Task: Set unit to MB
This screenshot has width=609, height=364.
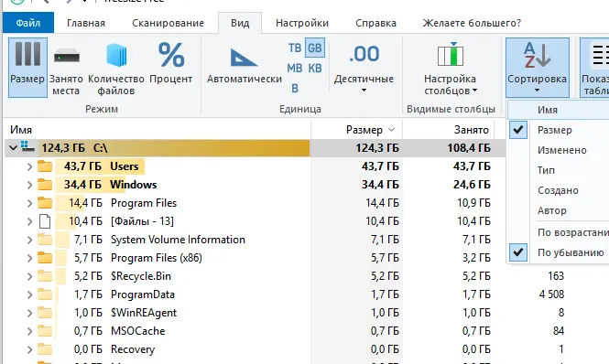Action: click(x=294, y=69)
